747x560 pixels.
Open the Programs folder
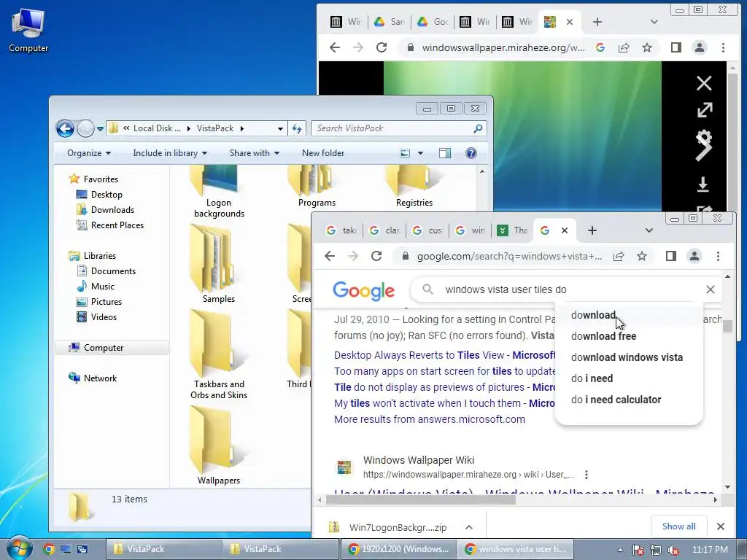317,187
